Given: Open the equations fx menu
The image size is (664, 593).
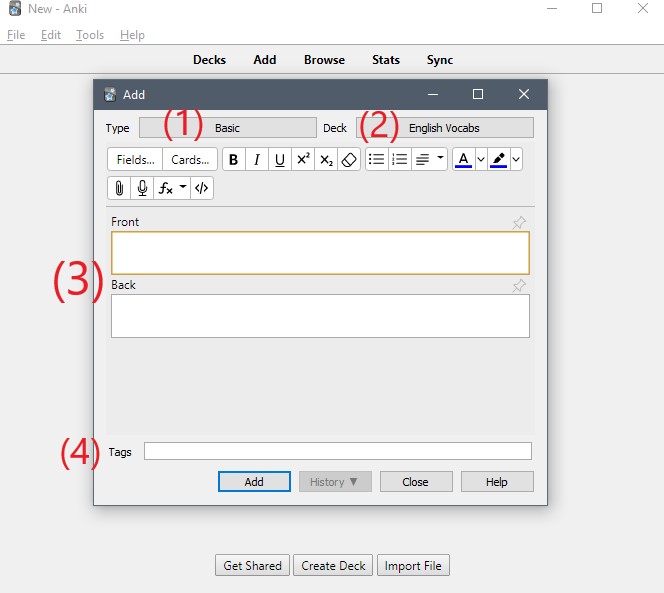Looking at the screenshot, I should point(172,188).
